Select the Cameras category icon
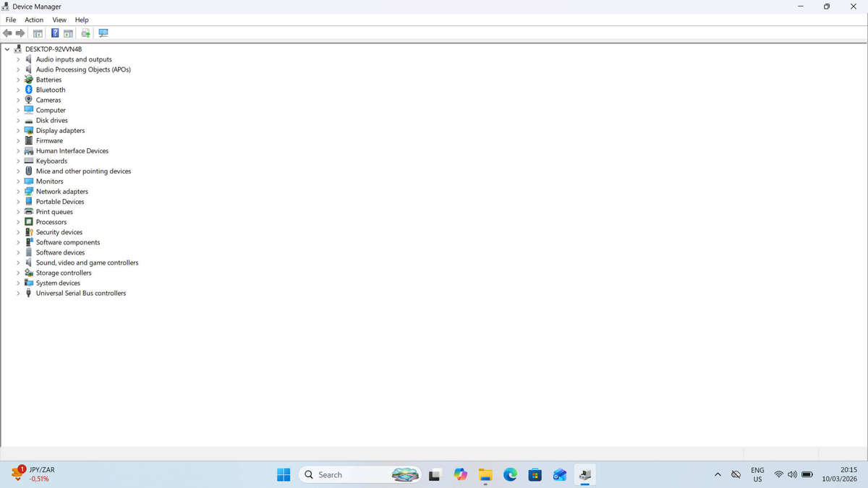 29,100
